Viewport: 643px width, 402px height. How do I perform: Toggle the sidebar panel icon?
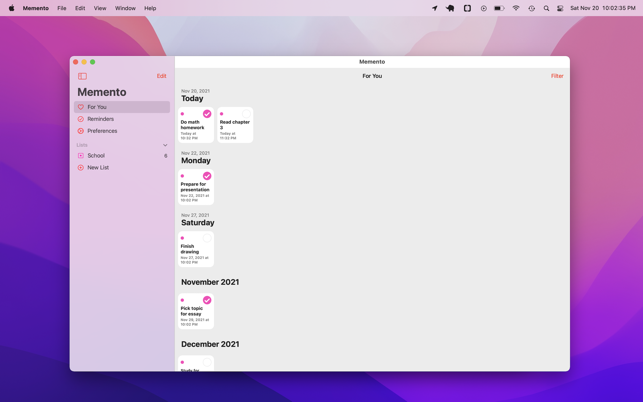(82, 76)
